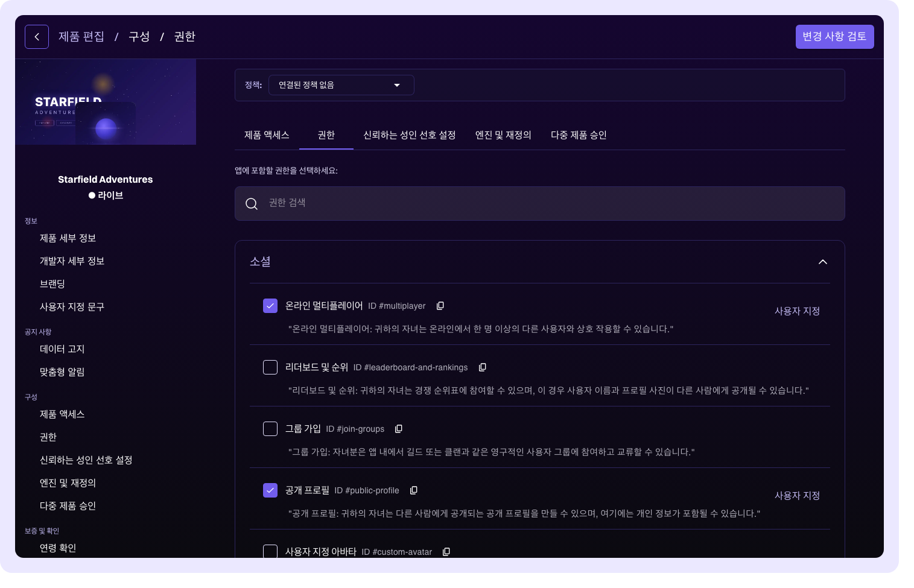Click 그룹 가입 description text
Viewport: 914px width, 588px height.
tap(492, 452)
